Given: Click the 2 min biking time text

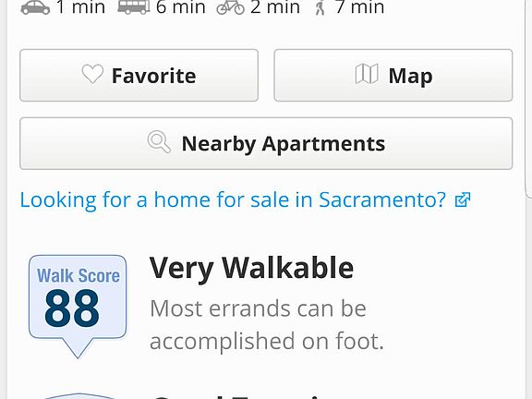Looking at the screenshot, I should click(275, 7).
